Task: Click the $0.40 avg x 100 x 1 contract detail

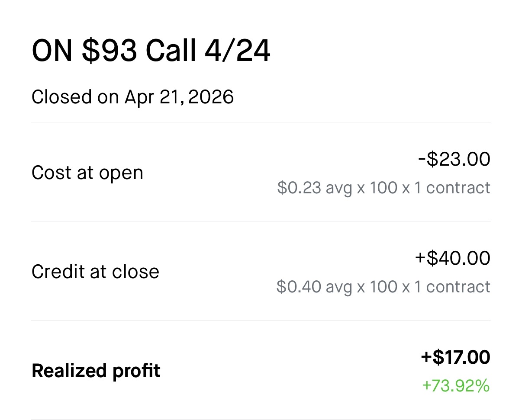Action: (x=383, y=287)
